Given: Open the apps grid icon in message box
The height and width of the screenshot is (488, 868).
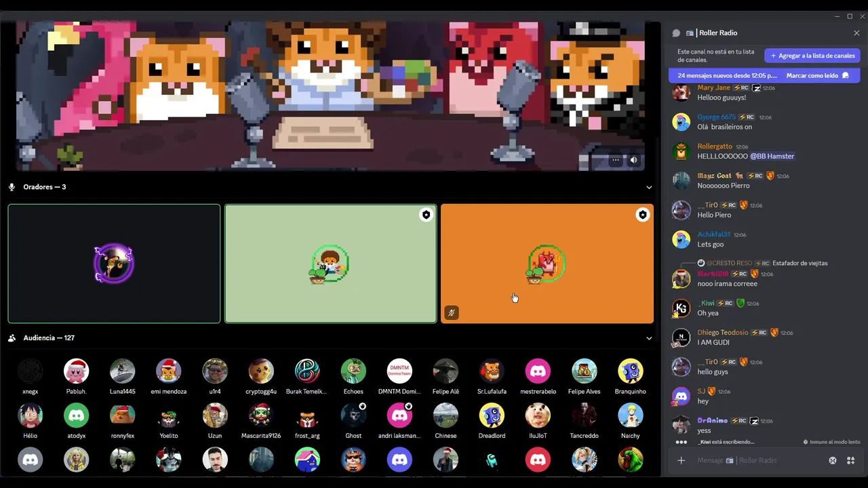Looking at the screenshot, I should coord(850,460).
